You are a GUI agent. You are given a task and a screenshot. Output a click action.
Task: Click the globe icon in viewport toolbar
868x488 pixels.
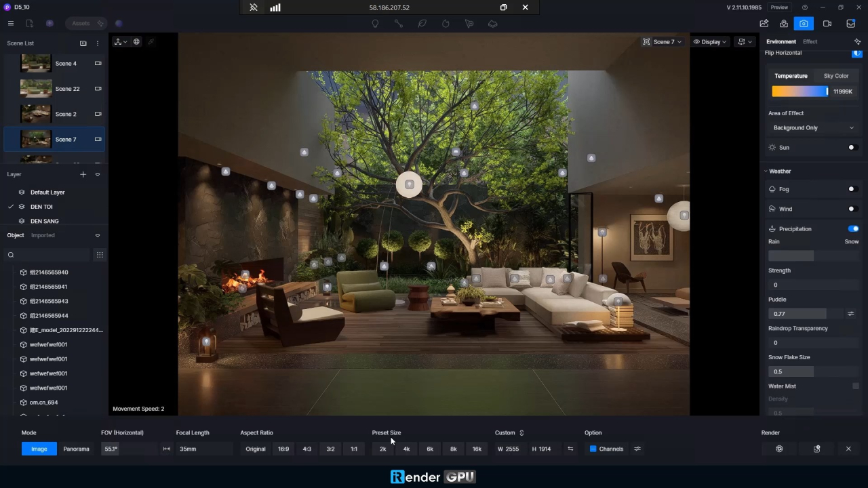(x=136, y=42)
